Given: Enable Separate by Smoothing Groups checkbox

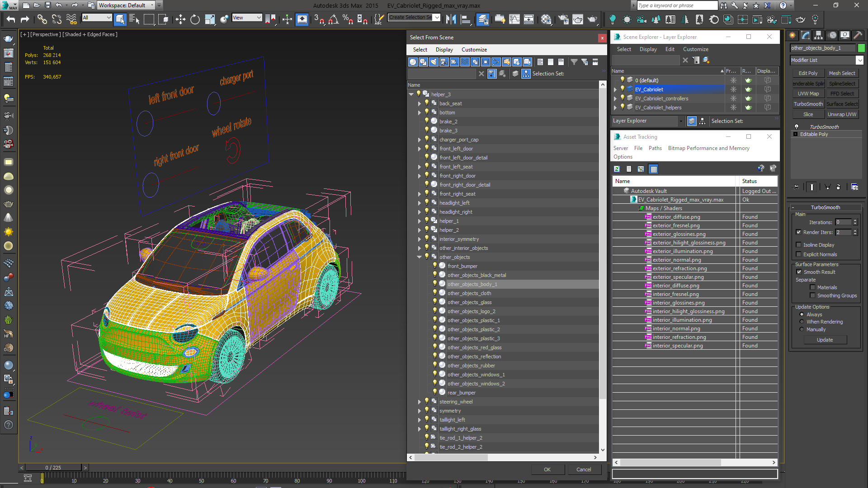Looking at the screenshot, I should pos(812,296).
